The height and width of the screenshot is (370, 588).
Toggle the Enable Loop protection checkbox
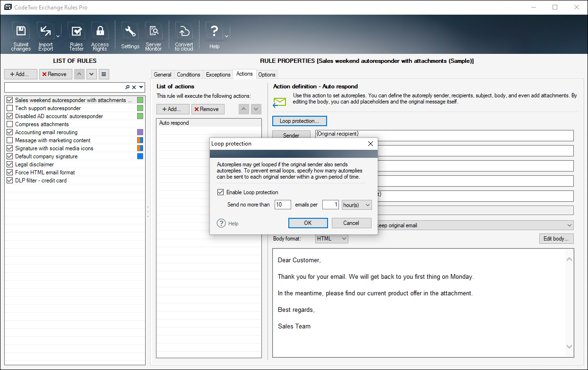coord(220,192)
